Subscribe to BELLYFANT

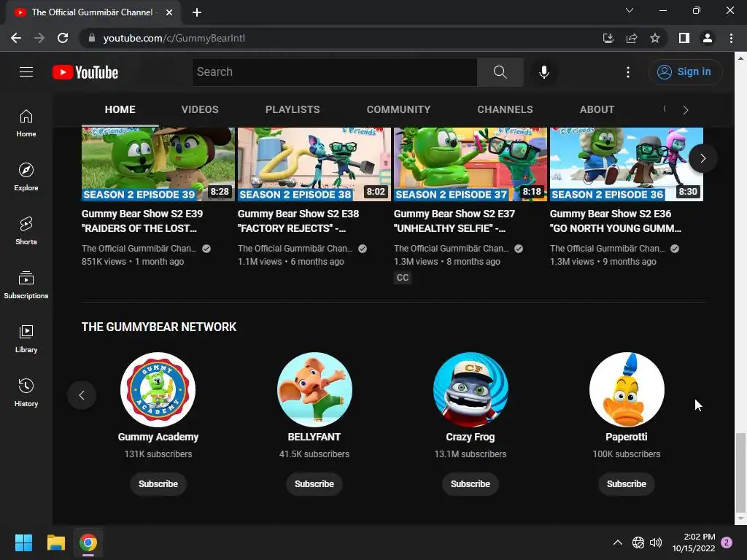[x=314, y=484]
